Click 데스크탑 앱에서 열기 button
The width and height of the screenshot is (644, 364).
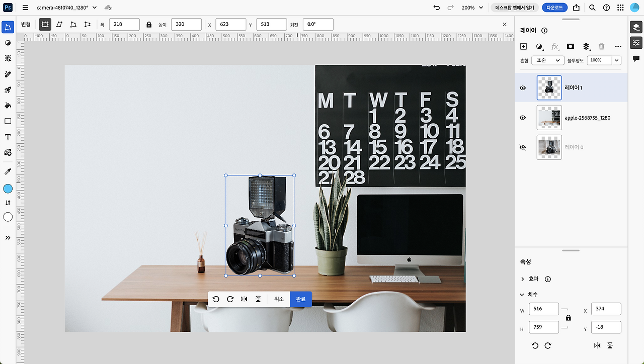click(515, 8)
